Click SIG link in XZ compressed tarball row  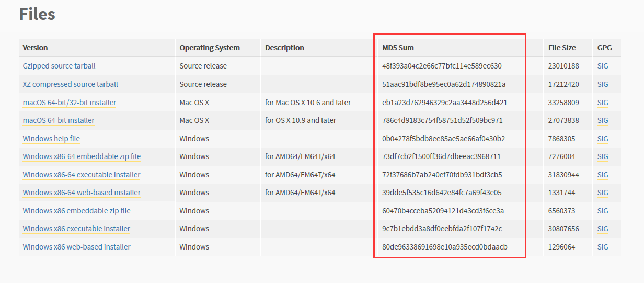[x=603, y=84]
